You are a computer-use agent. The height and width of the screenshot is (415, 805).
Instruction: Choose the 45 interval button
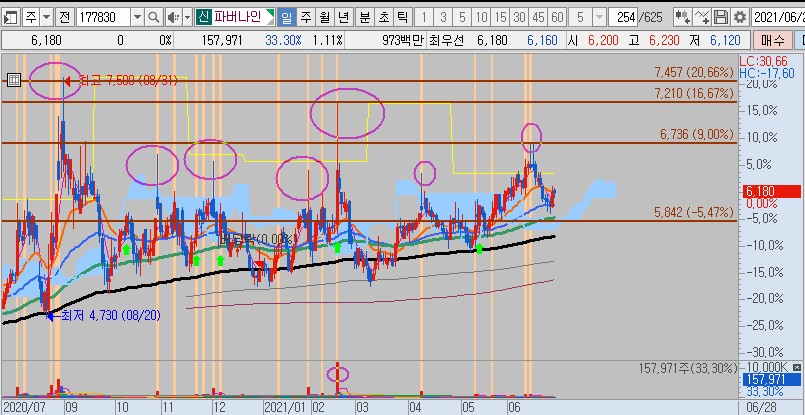pyautogui.click(x=538, y=17)
